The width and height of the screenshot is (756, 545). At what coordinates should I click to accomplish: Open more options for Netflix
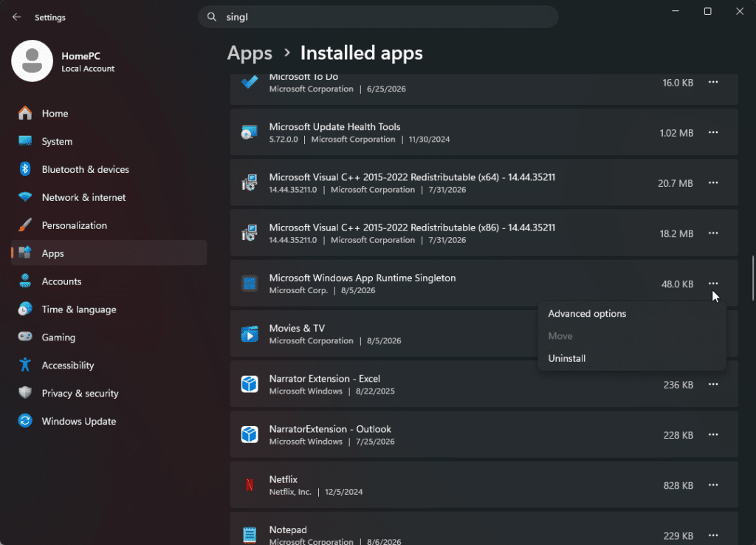coord(713,485)
